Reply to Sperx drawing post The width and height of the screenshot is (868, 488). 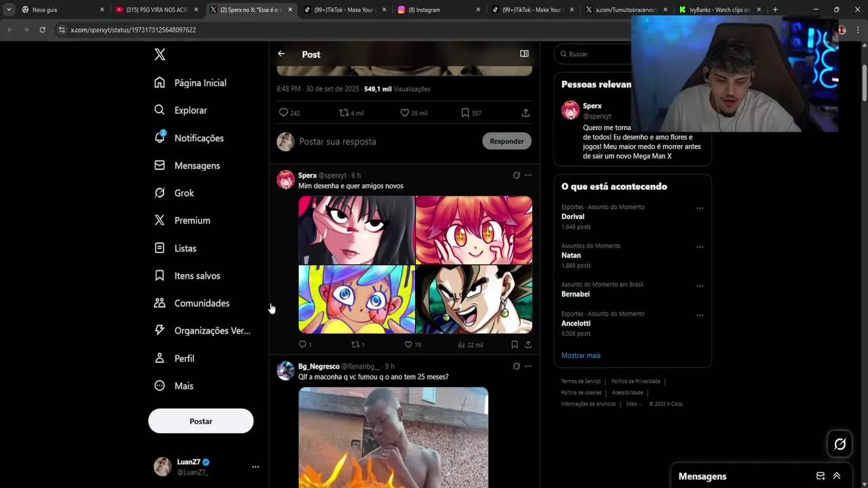click(305, 344)
